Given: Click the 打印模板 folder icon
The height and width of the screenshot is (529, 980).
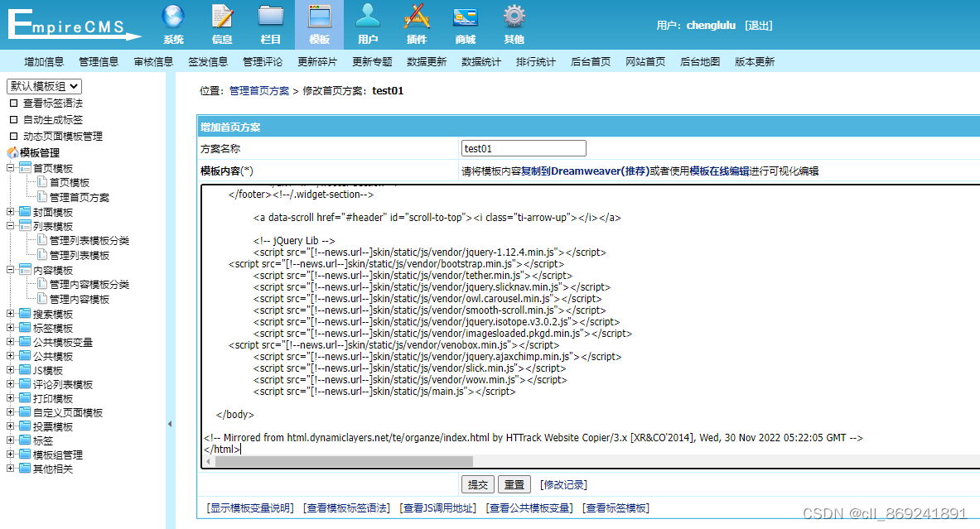Looking at the screenshot, I should (25, 398).
